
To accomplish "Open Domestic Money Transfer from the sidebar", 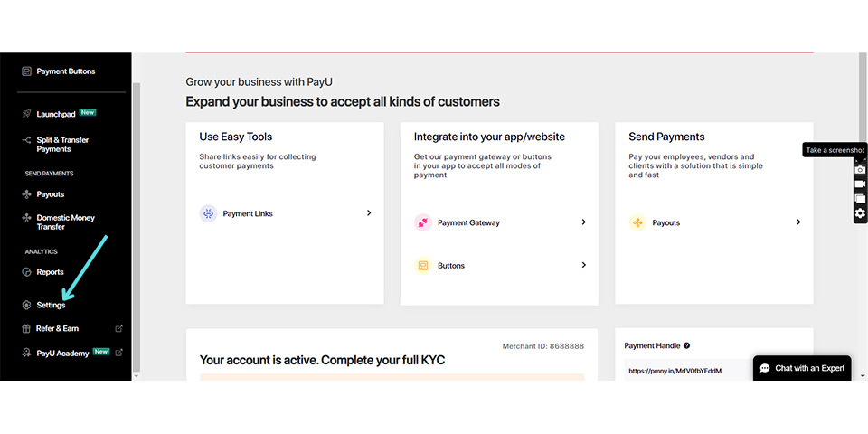I will point(65,222).
